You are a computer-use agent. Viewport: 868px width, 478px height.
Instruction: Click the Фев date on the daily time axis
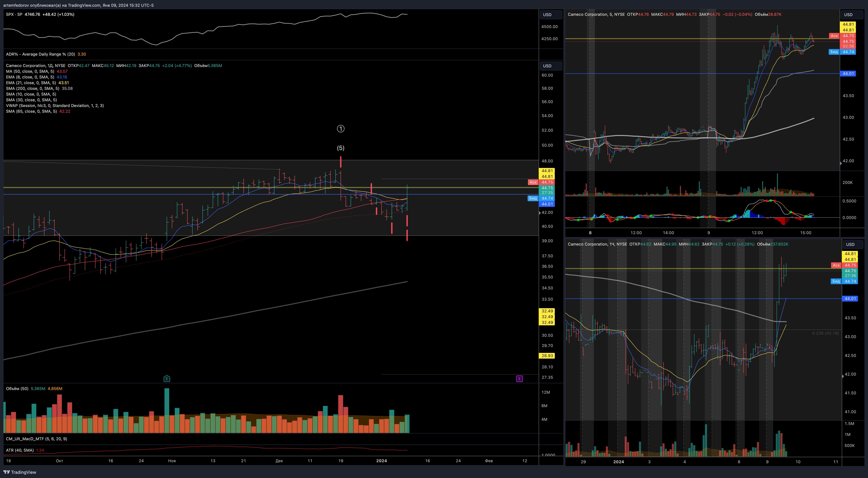pyautogui.click(x=489, y=461)
